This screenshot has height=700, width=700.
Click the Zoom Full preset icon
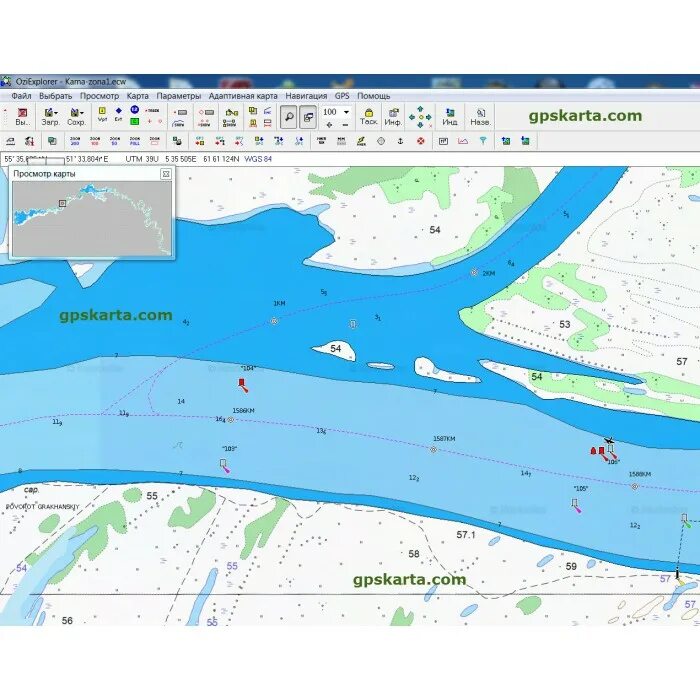(134, 141)
